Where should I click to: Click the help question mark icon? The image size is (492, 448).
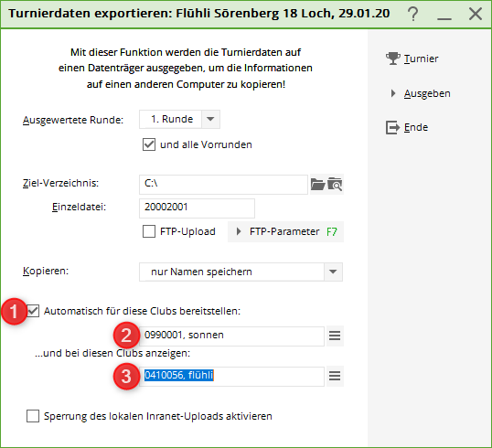413,14
